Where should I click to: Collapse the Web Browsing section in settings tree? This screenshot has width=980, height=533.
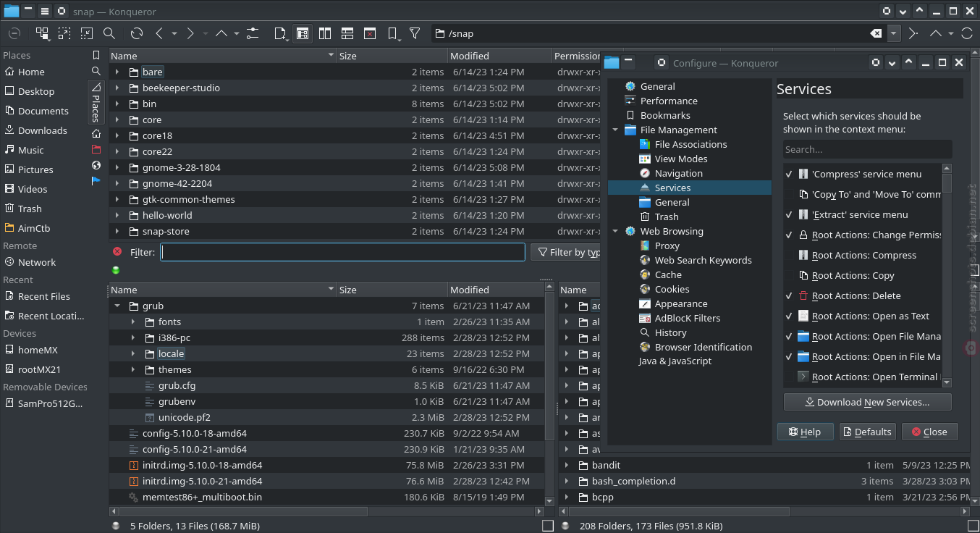coord(615,231)
